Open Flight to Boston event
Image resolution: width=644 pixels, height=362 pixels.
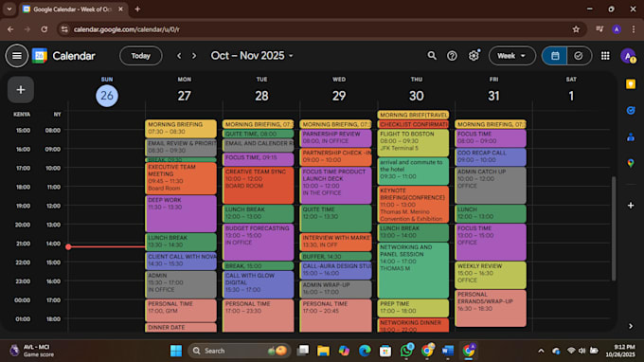click(413, 142)
